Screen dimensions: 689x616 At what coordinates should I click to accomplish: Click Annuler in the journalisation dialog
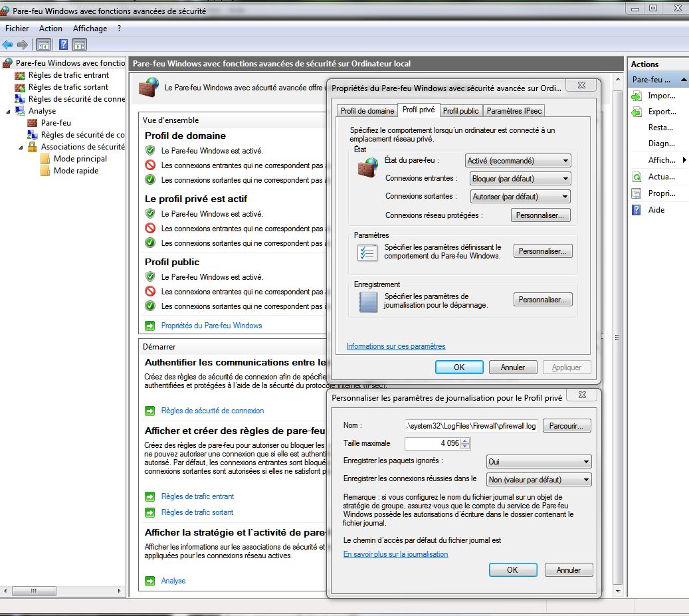pyautogui.click(x=569, y=570)
